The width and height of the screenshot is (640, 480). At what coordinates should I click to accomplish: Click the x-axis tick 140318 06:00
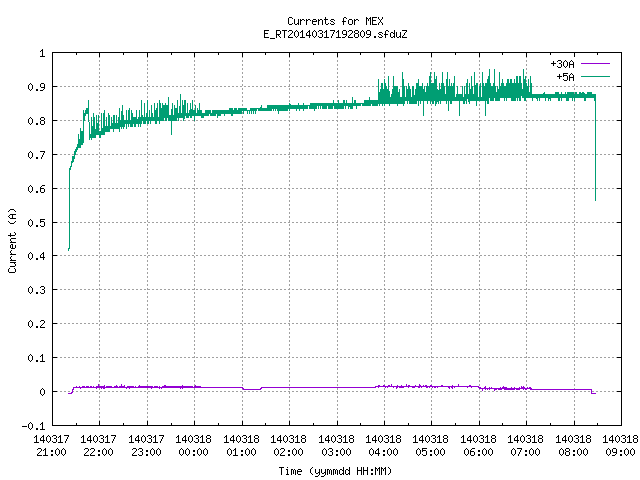[478, 446]
